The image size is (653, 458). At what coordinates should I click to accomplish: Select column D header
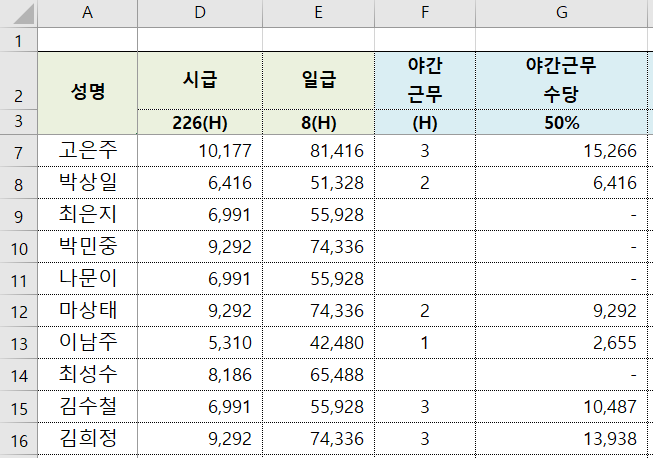(x=200, y=13)
